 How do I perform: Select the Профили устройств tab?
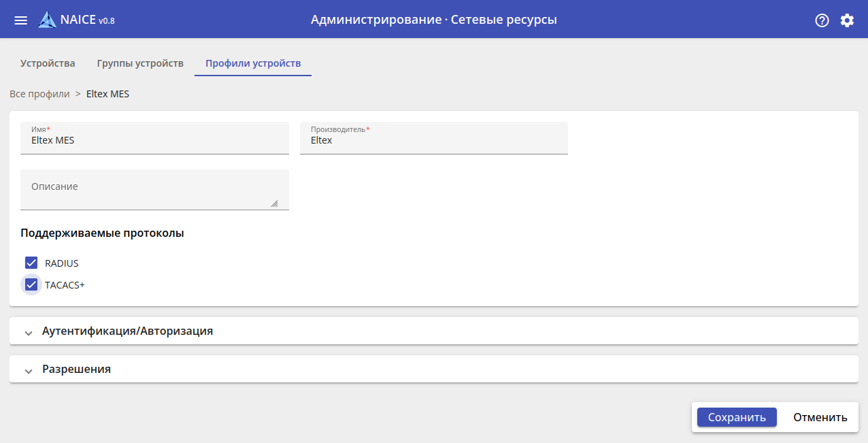(x=253, y=63)
